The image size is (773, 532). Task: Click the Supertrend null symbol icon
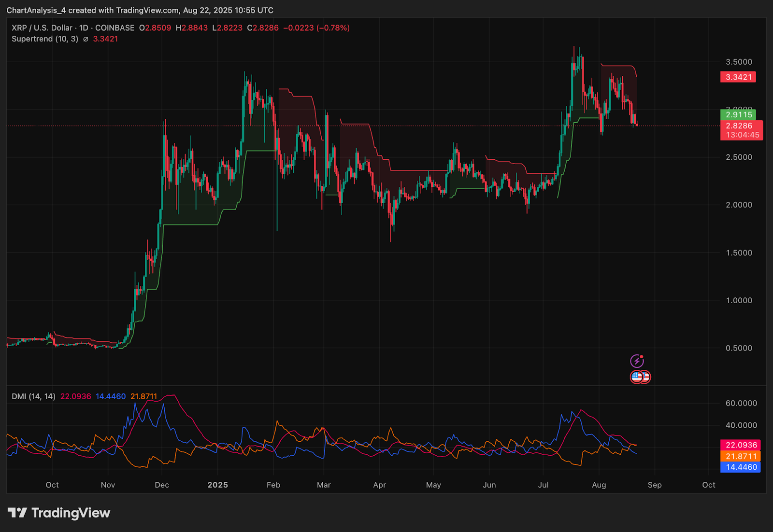pos(86,39)
